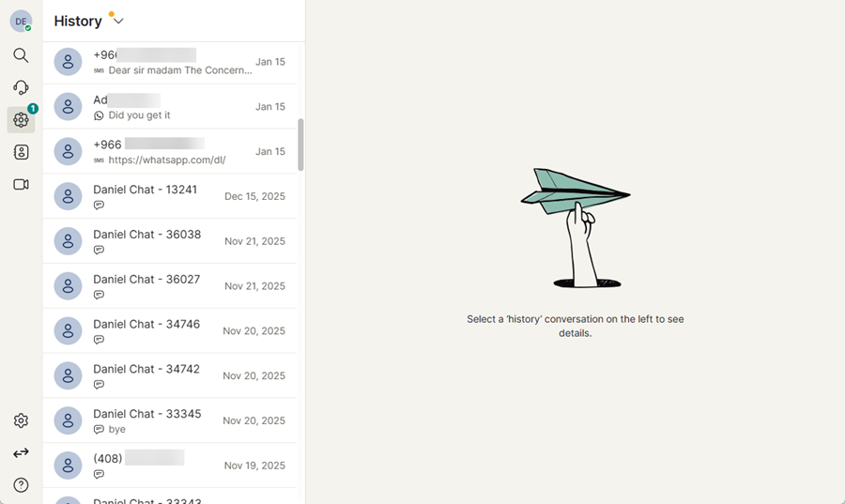Screen dimensions: 845x504
Task: Select Daniel Chat - 34746 from history
Action: pos(174,330)
